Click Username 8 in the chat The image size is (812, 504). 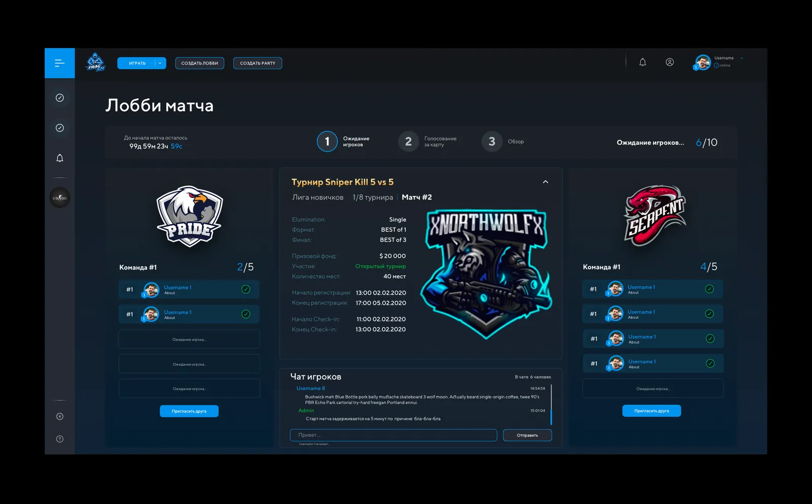click(x=311, y=388)
